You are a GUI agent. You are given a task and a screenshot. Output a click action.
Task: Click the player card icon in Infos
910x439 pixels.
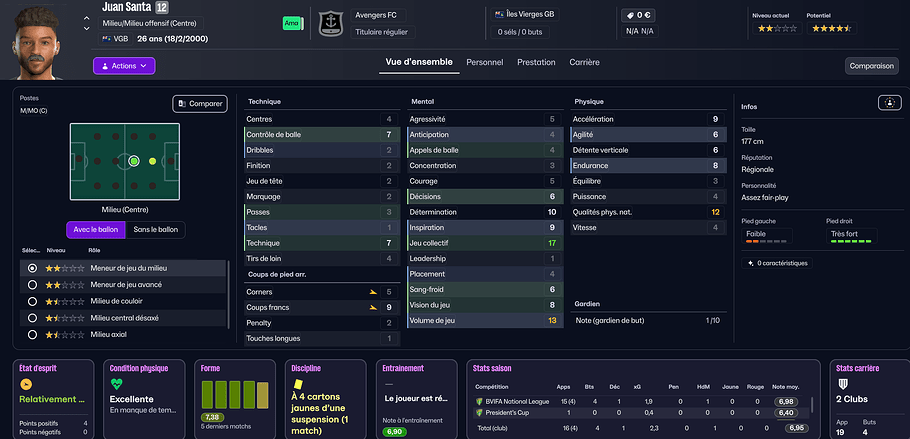click(887, 103)
